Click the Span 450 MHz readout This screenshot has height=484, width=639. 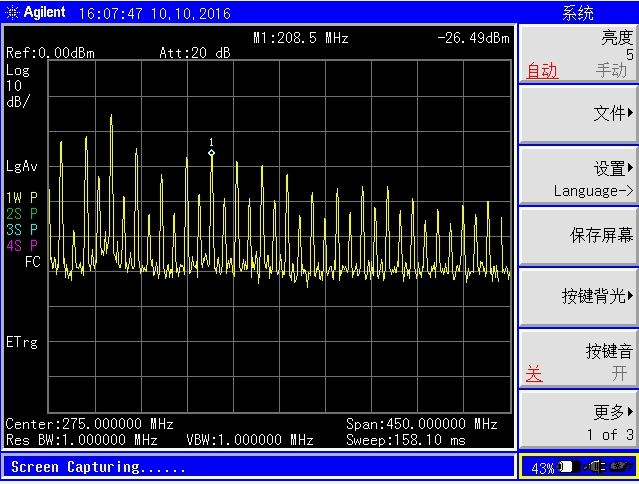tap(421, 424)
